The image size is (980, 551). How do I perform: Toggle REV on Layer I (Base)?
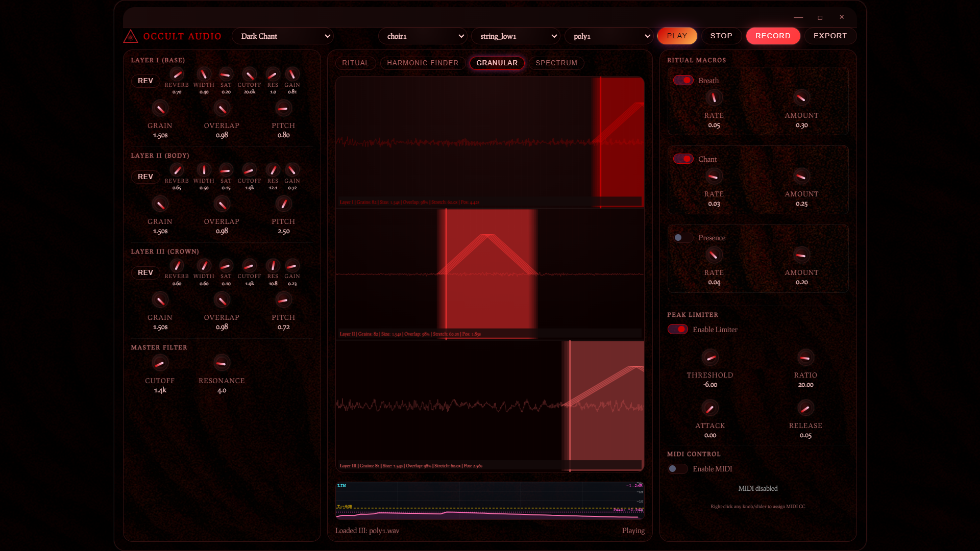pyautogui.click(x=145, y=81)
